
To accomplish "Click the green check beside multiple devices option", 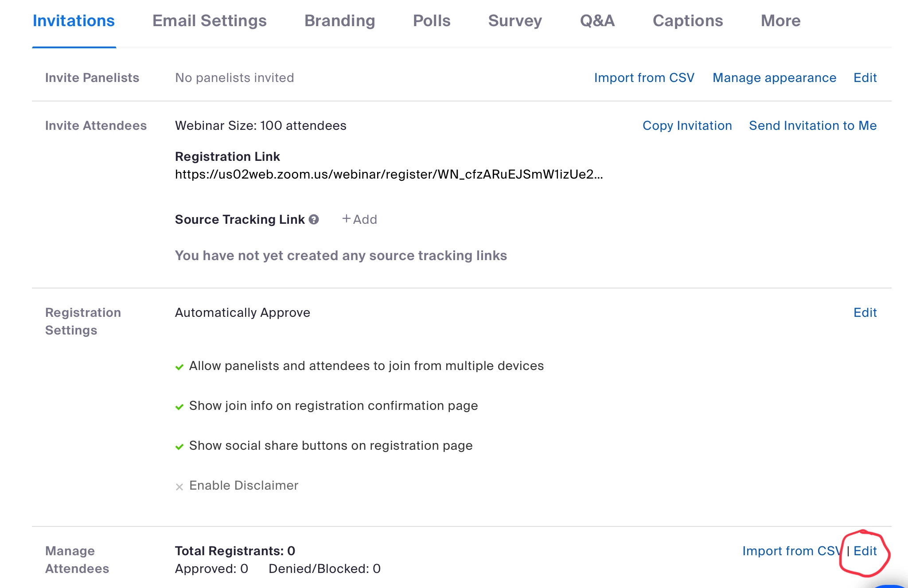I will [179, 367].
